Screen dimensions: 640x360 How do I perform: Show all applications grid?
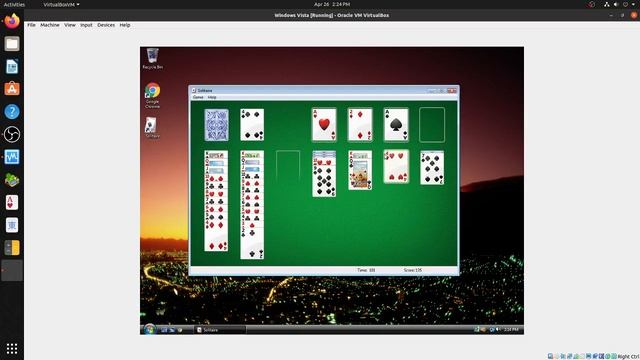[12, 348]
